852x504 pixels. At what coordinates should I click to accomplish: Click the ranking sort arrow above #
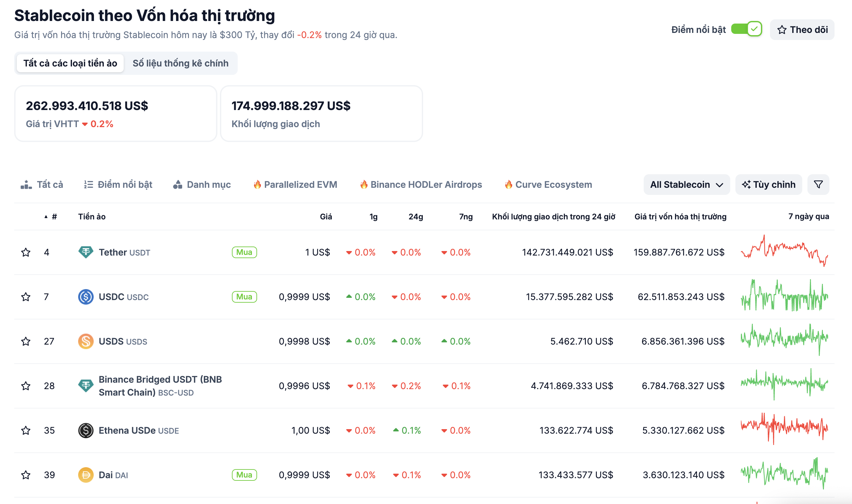[x=46, y=217]
